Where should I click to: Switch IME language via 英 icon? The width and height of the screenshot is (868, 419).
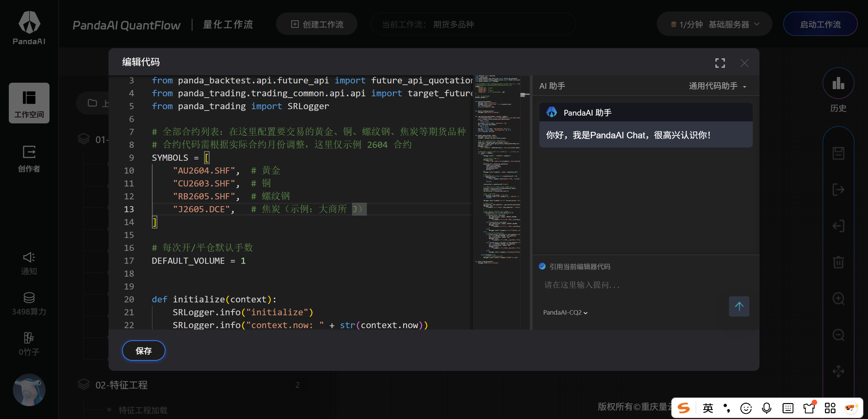[x=708, y=408]
